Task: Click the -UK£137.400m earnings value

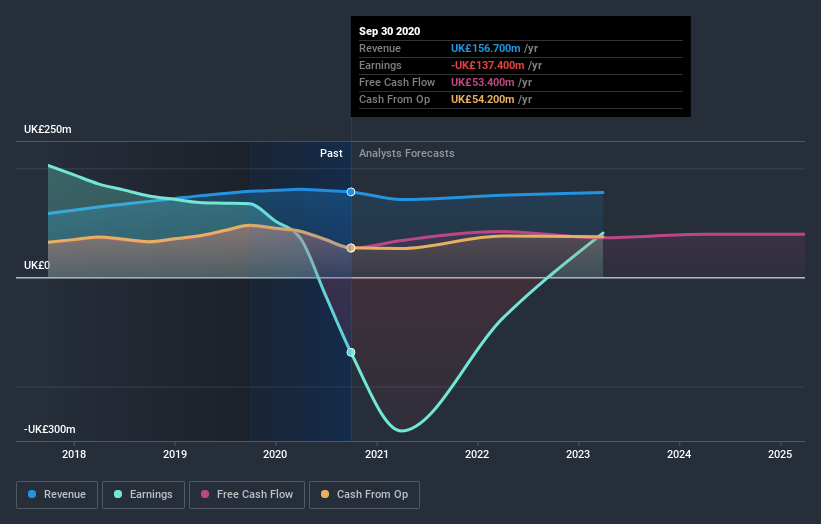Action: point(487,65)
